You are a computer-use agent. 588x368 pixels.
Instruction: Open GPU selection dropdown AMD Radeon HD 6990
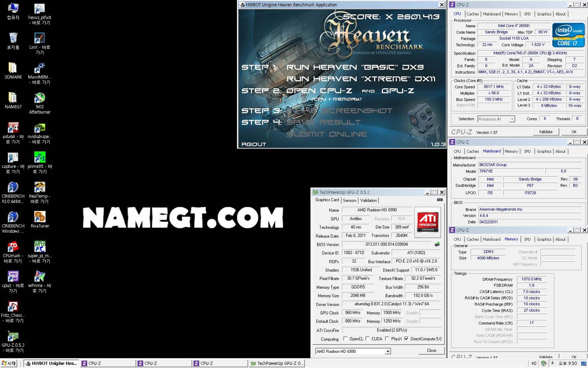(x=353, y=351)
